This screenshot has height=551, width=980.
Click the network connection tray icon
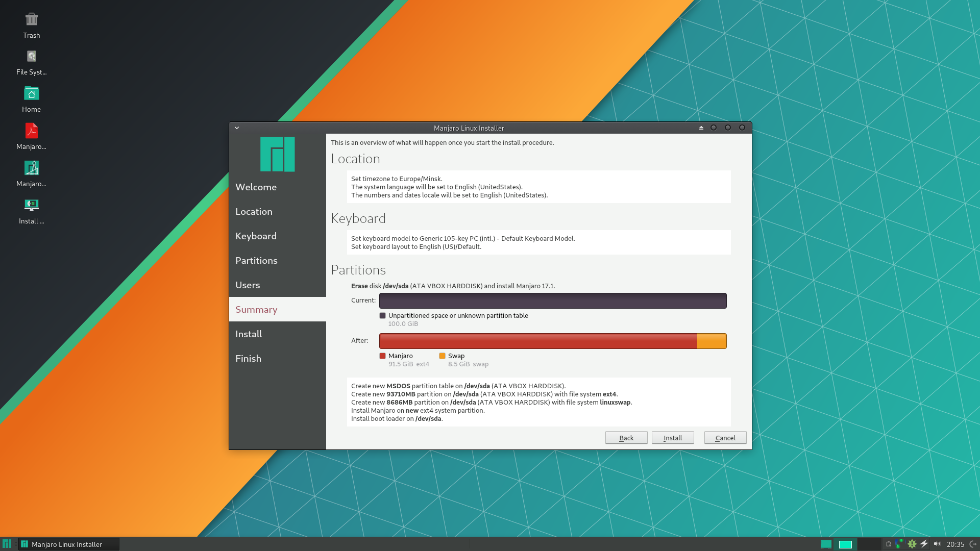click(899, 544)
